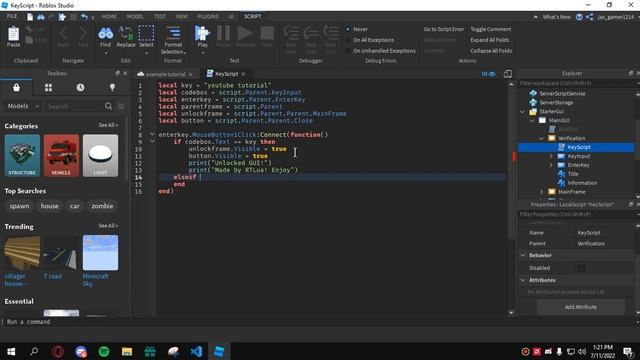The width and height of the screenshot is (640, 360).
Task: Click the Stop square icon
Action: click(267, 33)
